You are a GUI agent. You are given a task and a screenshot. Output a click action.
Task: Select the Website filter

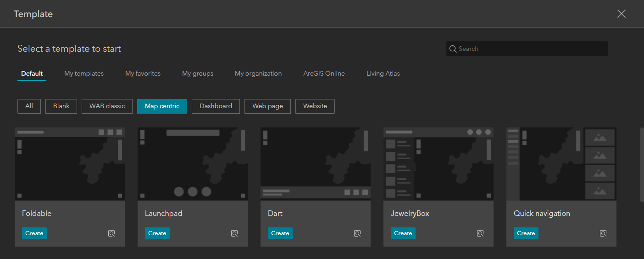coord(315,106)
